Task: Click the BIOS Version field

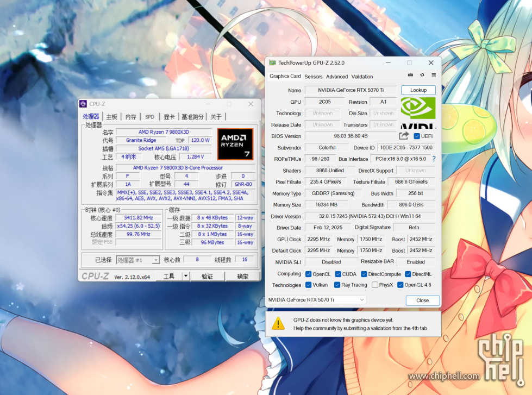Action: point(351,136)
